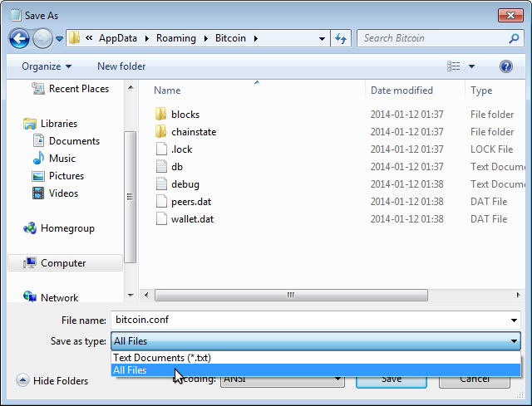Click the Cancel button
This screenshot has width=532, height=406.
tap(475, 379)
